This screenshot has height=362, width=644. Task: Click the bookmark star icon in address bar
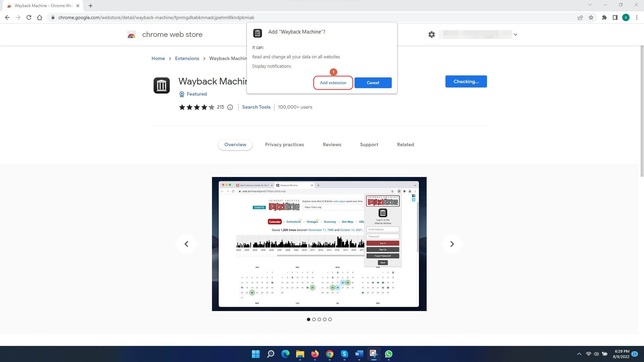click(x=591, y=18)
